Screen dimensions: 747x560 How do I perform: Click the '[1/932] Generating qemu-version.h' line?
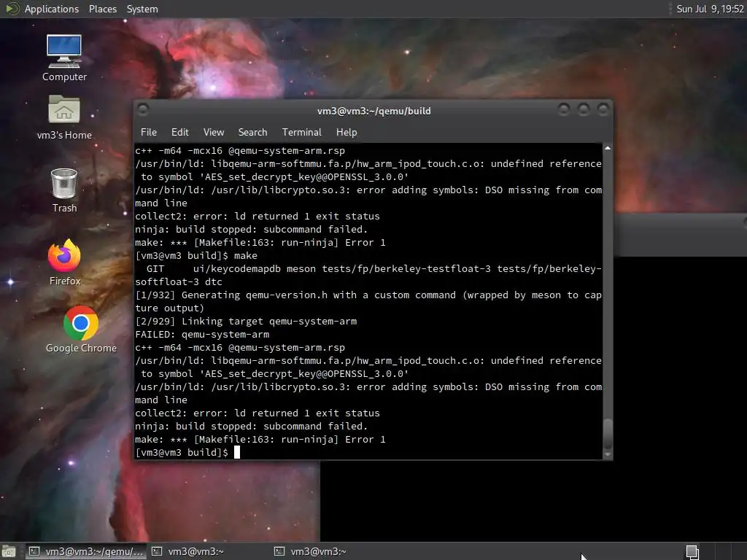tap(368, 301)
